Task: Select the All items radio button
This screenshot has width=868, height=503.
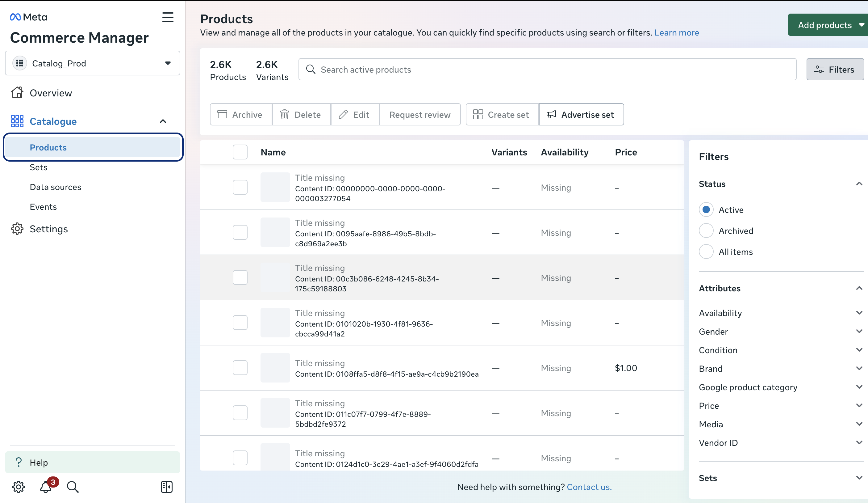Action: click(x=706, y=252)
